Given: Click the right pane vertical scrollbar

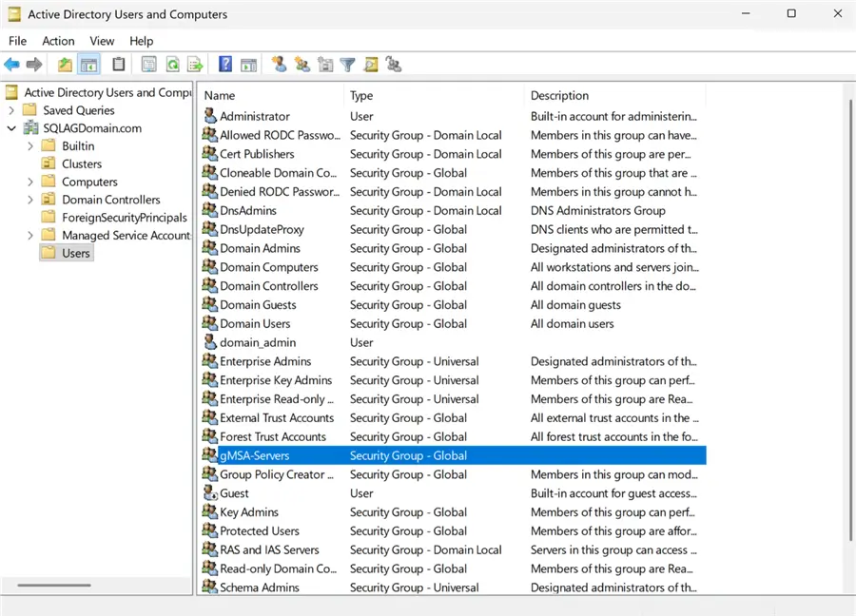Looking at the screenshot, I should click(850, 318).
